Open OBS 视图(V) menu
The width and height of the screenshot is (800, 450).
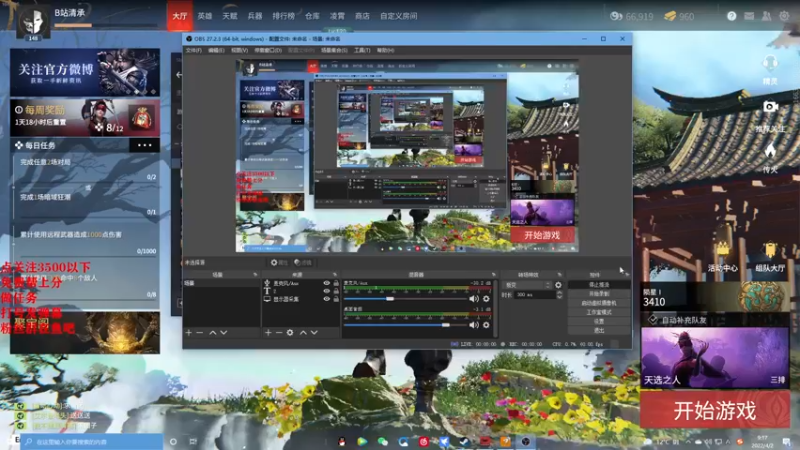coord(239,51)
